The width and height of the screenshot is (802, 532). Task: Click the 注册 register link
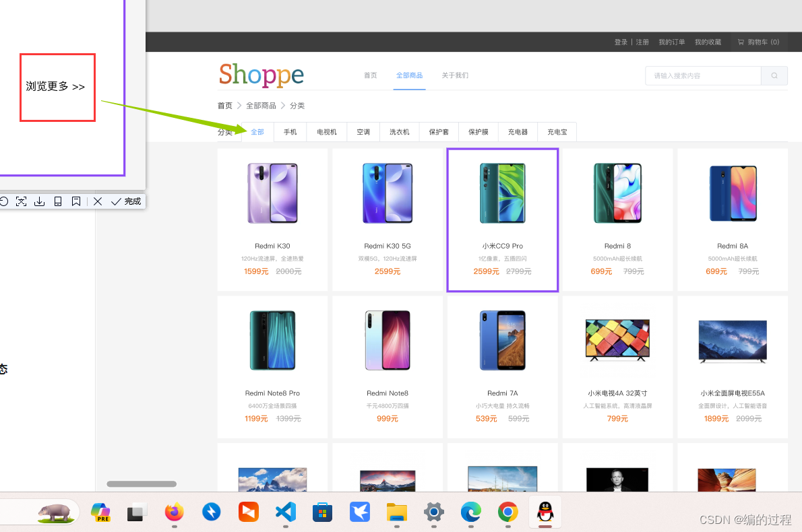pyautogui.click(x=642, y=42)
